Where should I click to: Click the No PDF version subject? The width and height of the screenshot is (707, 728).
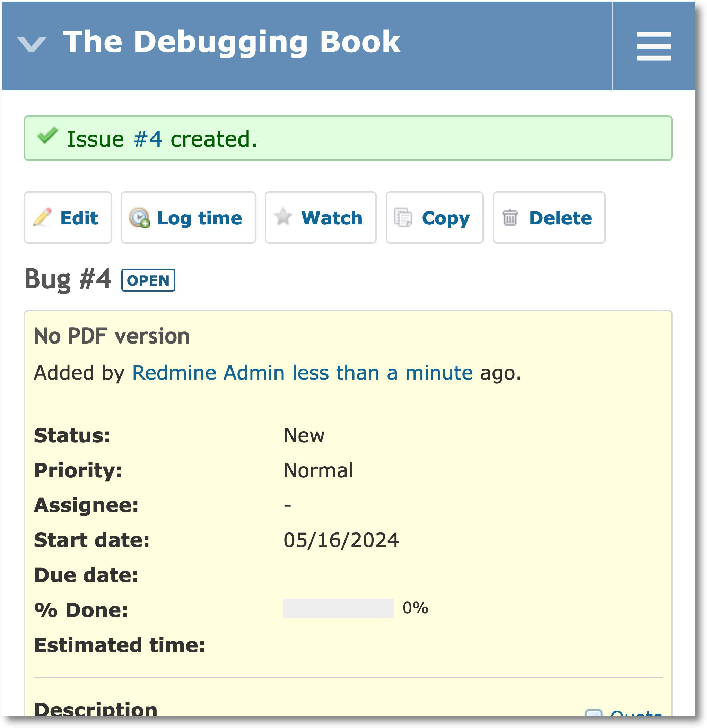click(112, 336)
